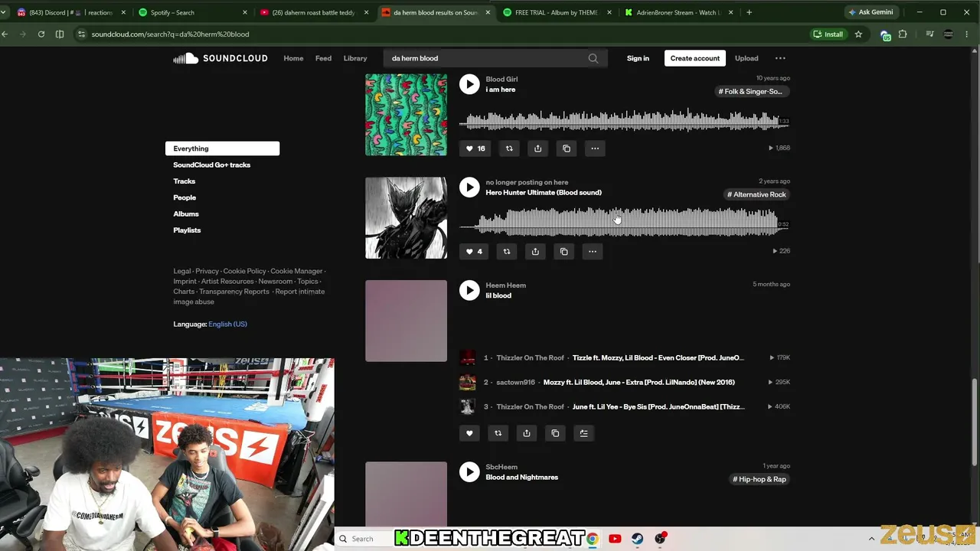Like the 'lil blood' playlist
Image resolution: width=980 pixels, height=551 pixels.
point(469,433)
